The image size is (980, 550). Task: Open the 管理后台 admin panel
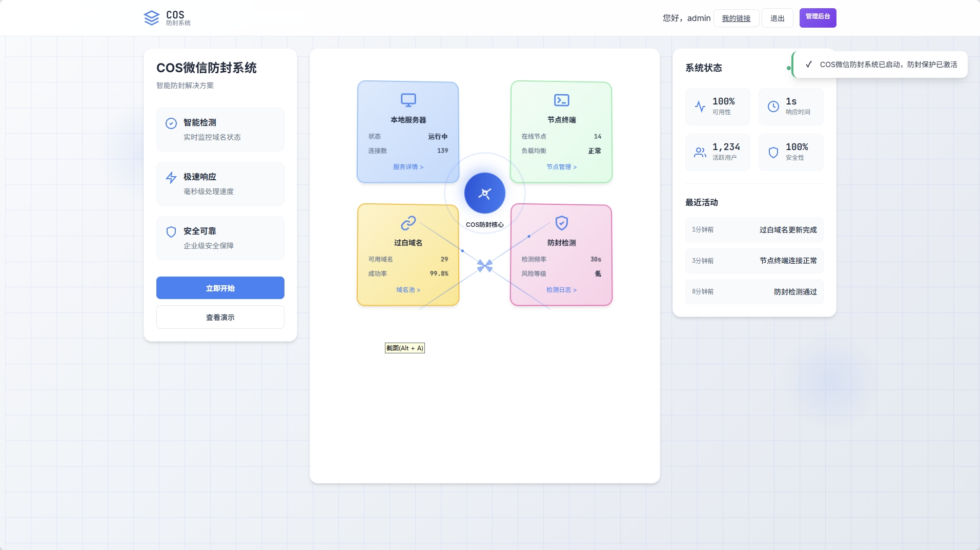(818, 18)
